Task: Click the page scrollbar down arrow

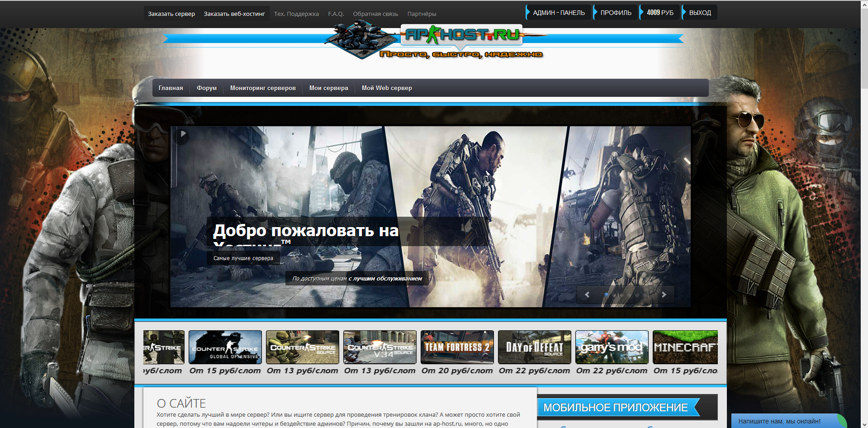Action: [x=864, y=424]
